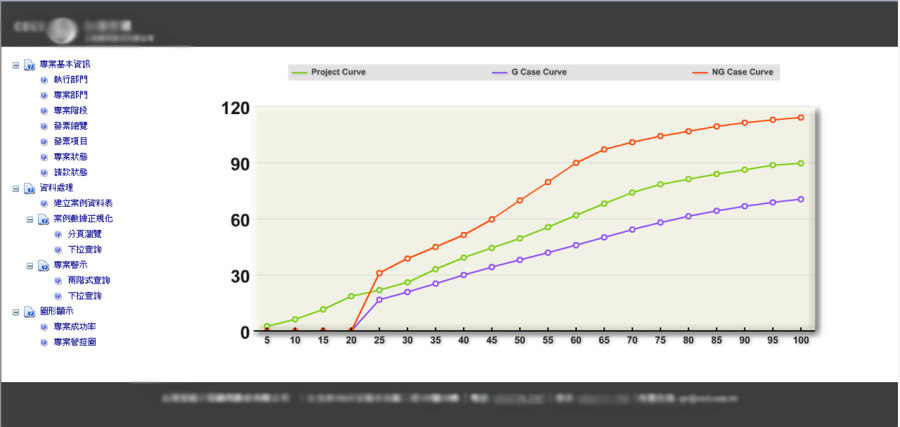Click the folder icon beside 資料處理
This screenshot has height=427, width=900.
click(x=30, y=187)
